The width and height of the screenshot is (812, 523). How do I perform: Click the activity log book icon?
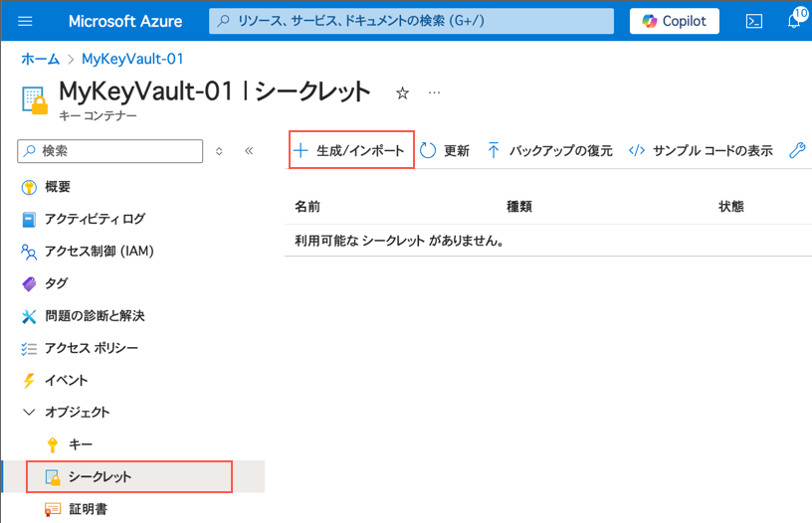[29, 220]
